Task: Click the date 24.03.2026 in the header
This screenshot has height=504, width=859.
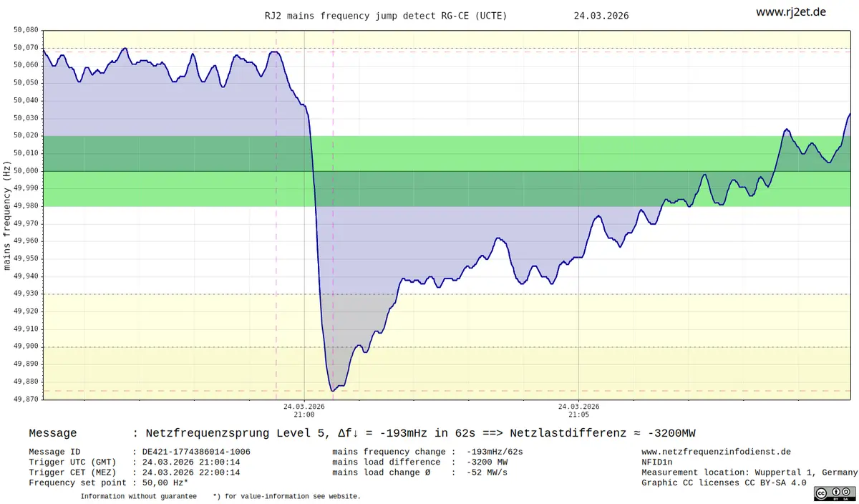Action: [601, 15]
